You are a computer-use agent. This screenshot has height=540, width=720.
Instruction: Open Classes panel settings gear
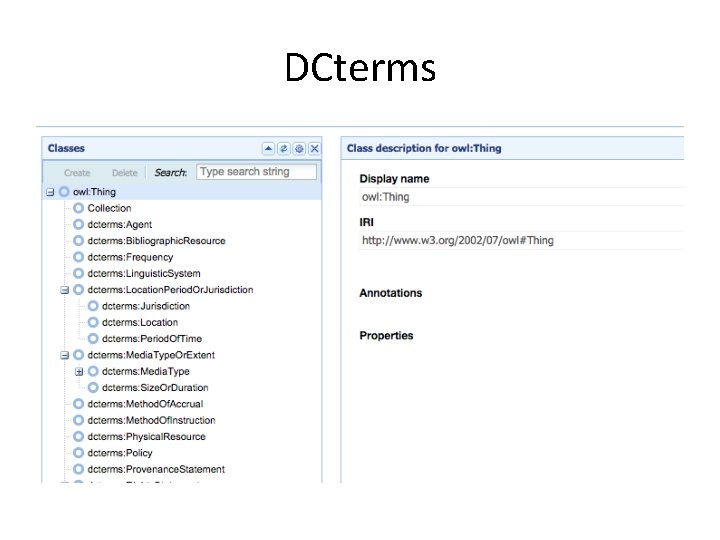click(x=299, y=148)
